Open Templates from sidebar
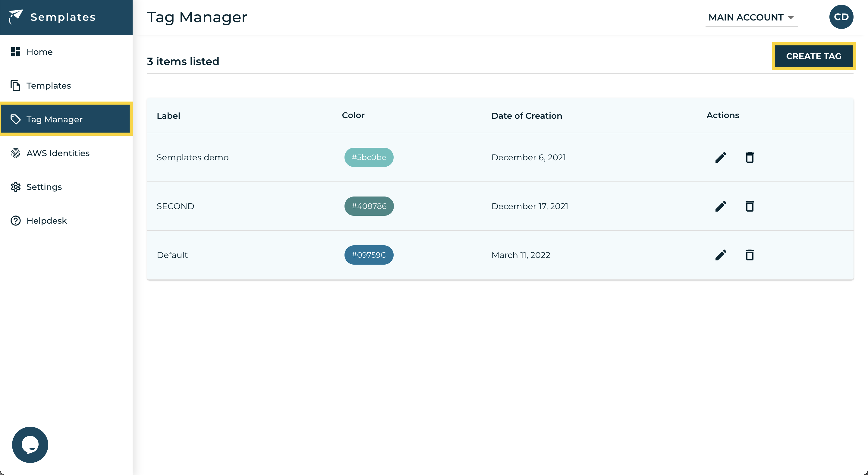The width and height of the screenshot is (868, 475). point(49,86)
